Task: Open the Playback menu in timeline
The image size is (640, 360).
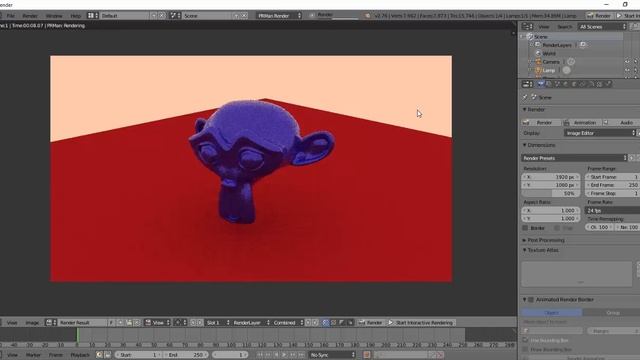Action: click(x=80, y=355)
